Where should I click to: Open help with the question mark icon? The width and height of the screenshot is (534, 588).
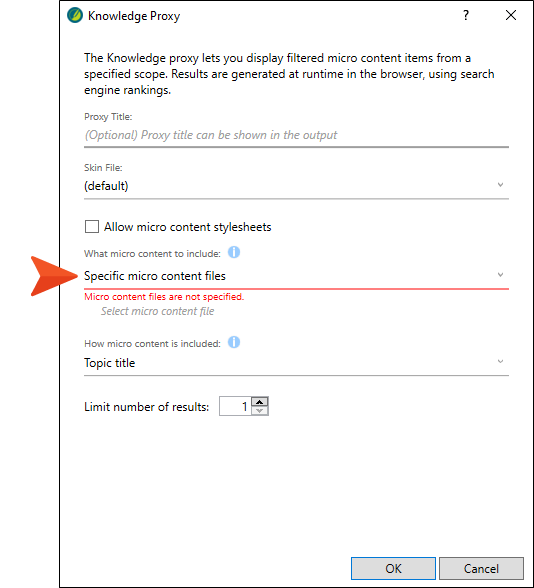click(x=465, y=15)
